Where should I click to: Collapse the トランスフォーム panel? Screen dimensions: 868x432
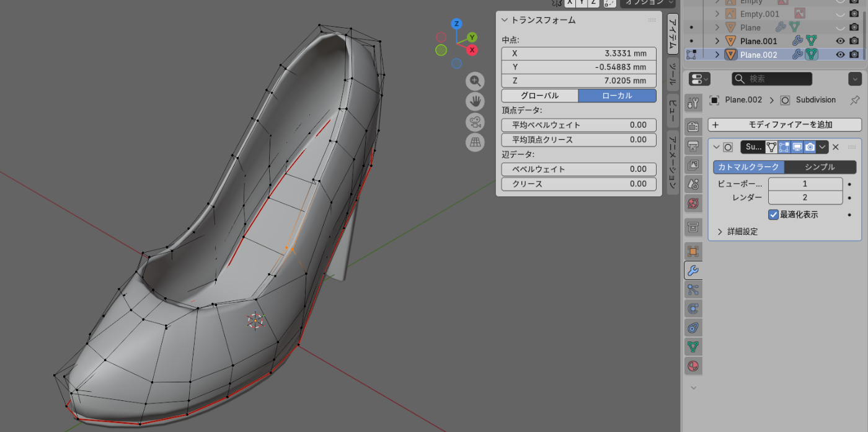[x=505, y=20]
